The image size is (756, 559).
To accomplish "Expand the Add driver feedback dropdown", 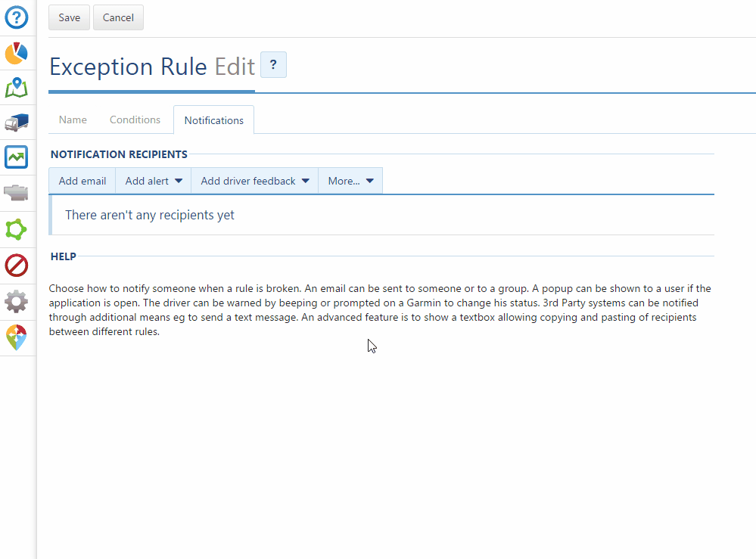I will [254, 181].
